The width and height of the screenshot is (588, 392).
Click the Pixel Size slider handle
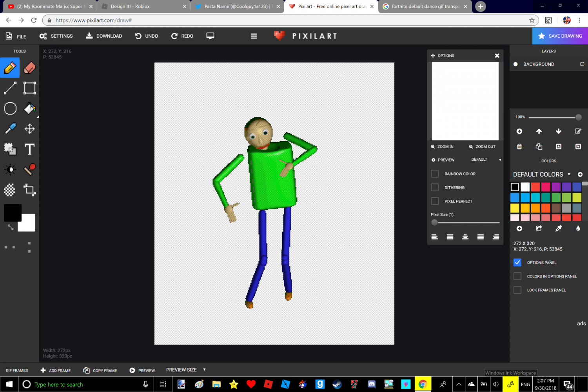[x=434, y=223]
